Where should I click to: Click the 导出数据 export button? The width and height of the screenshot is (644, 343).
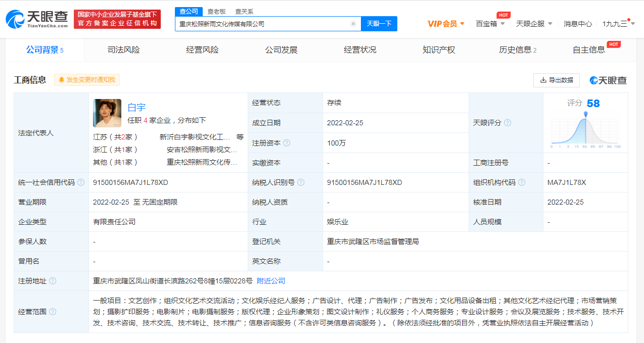556,80
